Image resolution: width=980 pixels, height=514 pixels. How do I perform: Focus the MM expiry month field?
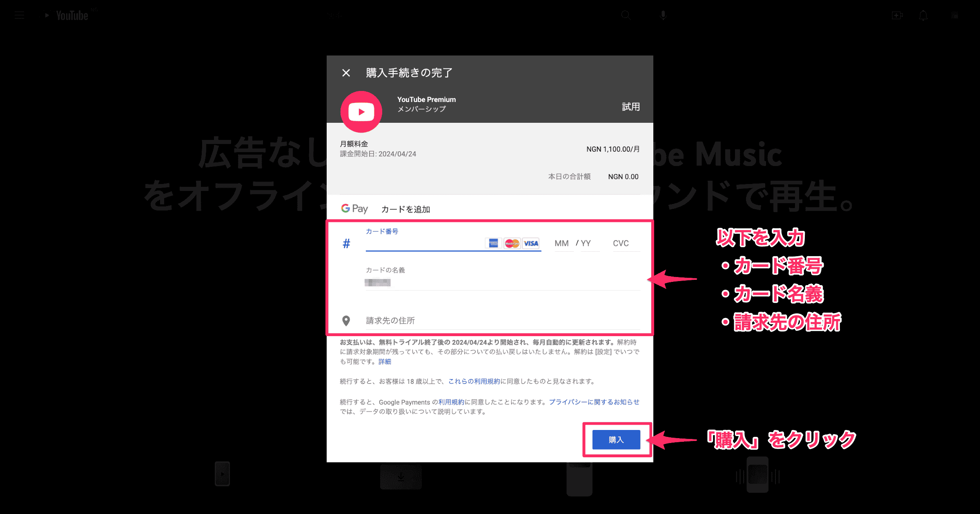tap(563, 244)
